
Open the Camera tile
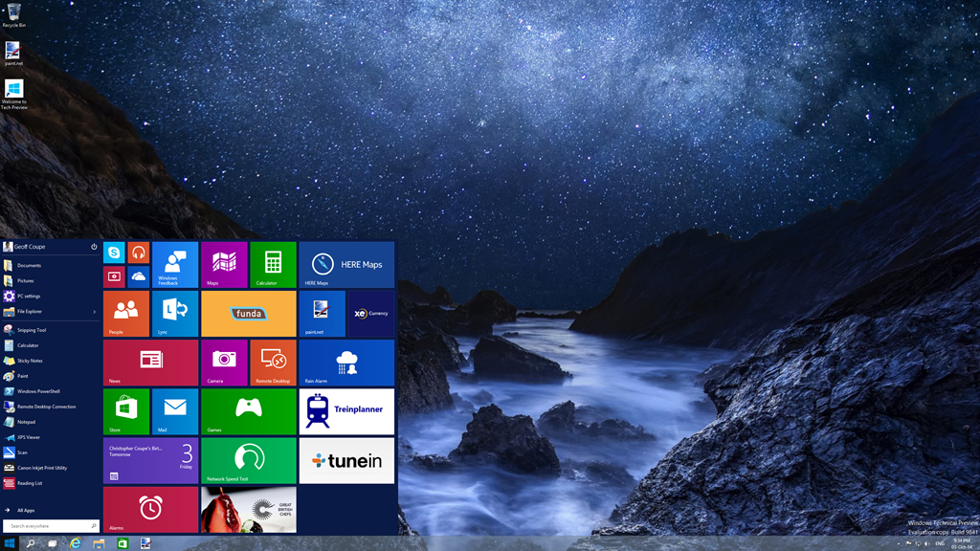click(224, 363)
